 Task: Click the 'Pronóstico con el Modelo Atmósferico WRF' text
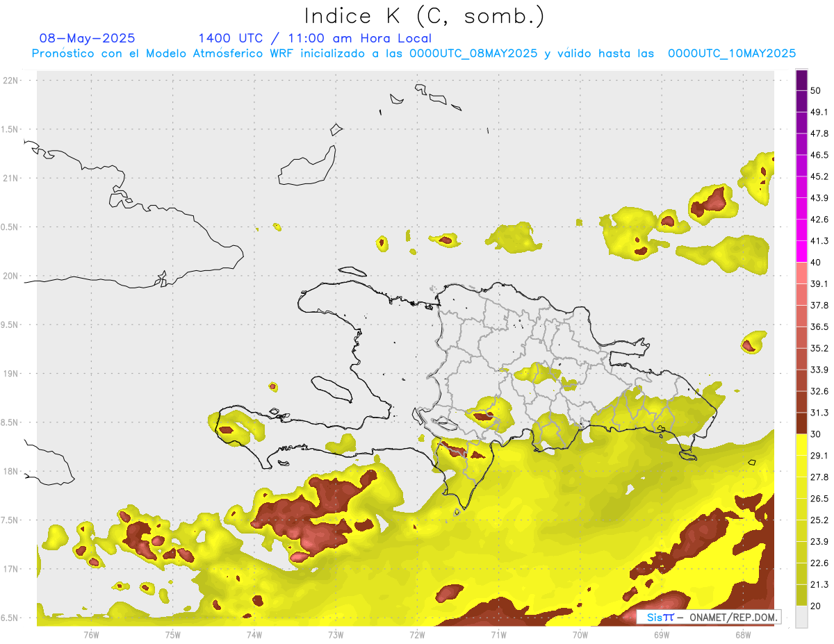(x=163, y=53)
